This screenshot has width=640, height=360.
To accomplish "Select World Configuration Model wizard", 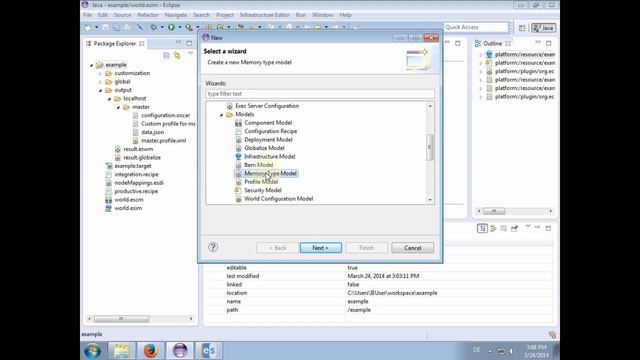I will point(279,199).
